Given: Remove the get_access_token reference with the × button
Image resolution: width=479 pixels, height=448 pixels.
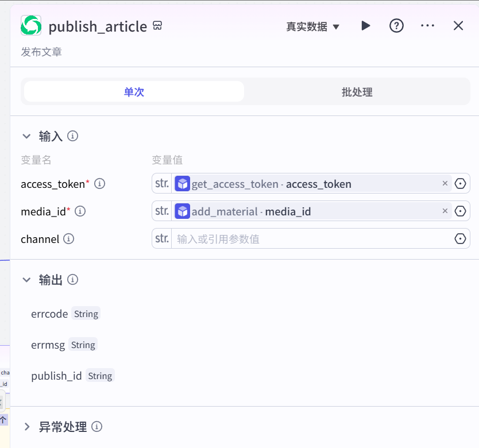Looking at the screenshot, I should click(x=445, y=183).
